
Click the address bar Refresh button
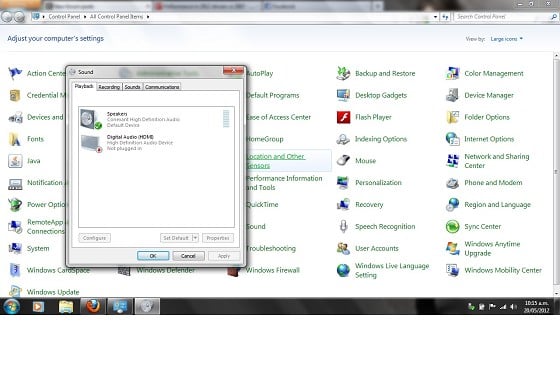tap(445, 17)
